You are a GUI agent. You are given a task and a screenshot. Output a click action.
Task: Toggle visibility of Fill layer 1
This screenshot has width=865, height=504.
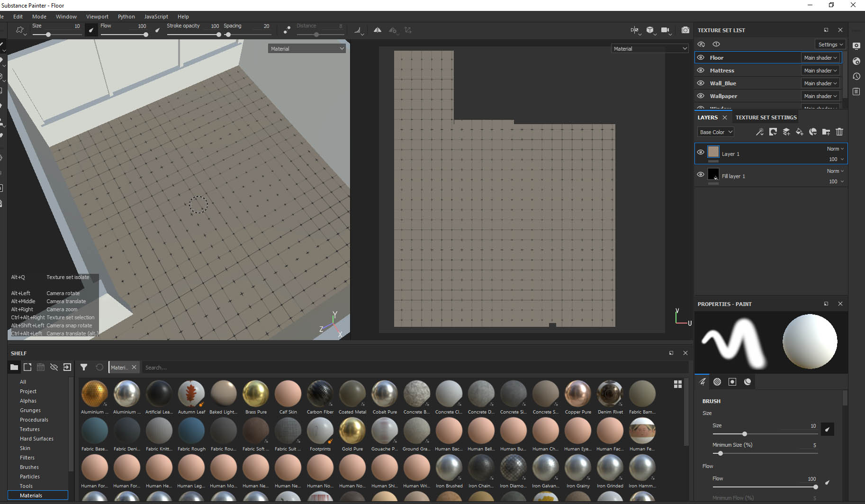(701, 174)
